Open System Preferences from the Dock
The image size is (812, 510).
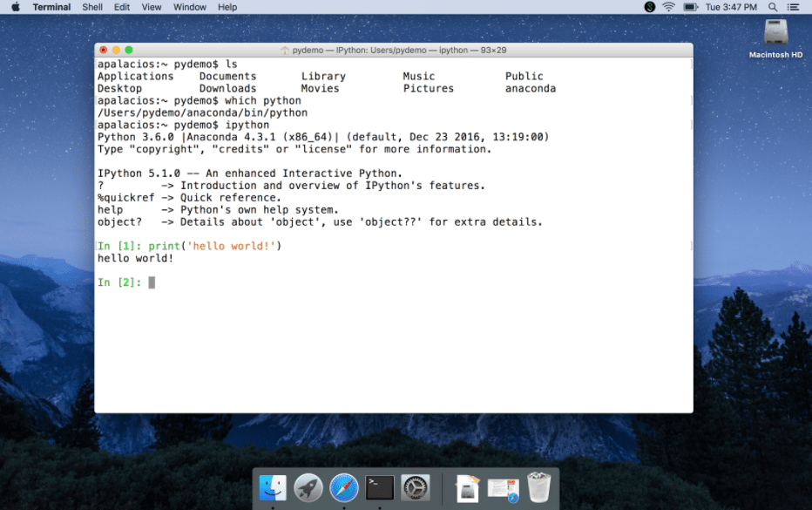click(415, 487)
